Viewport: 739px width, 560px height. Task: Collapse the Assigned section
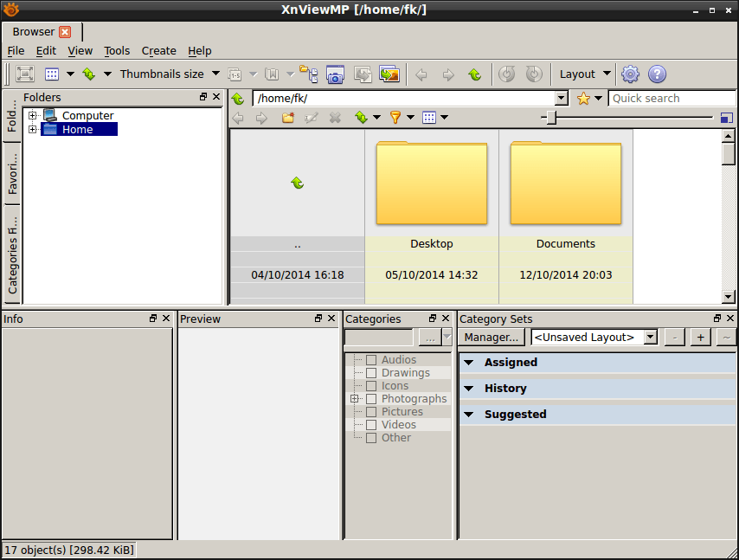click(x=468, y=363)
